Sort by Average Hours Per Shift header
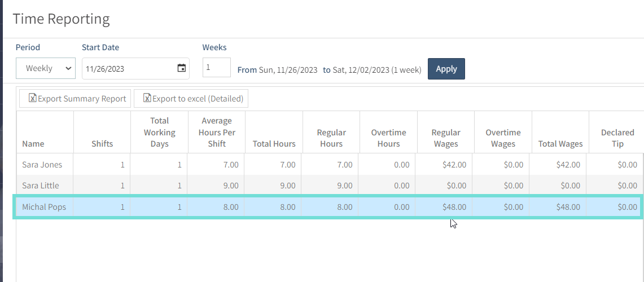644x282 pixels. pos(216,132)
